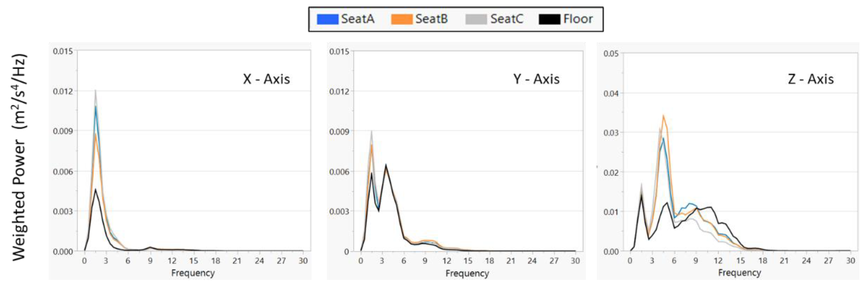The height and width of the screenshot is (291, 868).
Task: Click the X - Axis chart title
Action: point(266,79)
